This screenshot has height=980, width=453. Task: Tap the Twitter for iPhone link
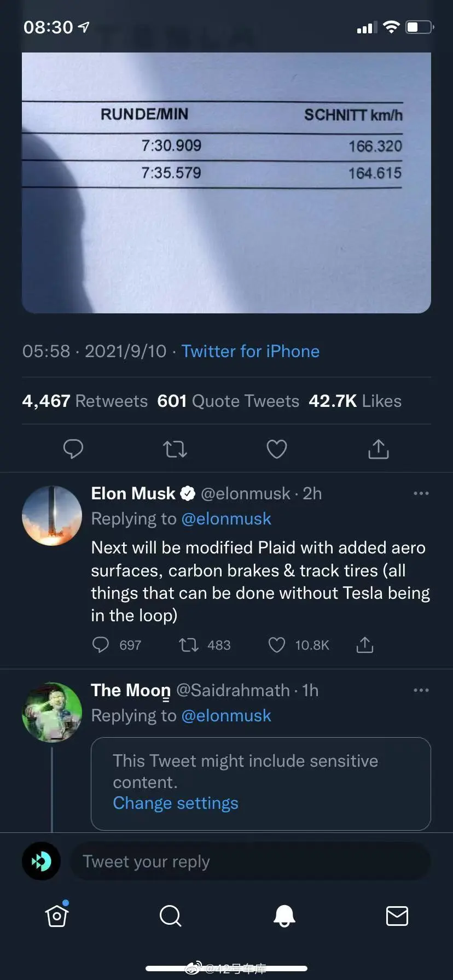pos(250,351)
